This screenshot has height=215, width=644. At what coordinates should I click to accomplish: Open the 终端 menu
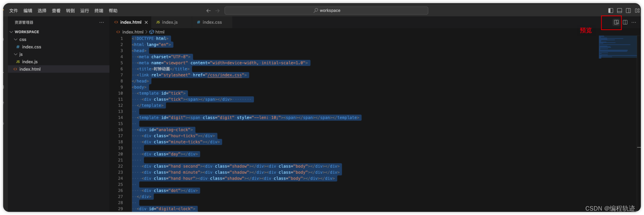point(99,11)
